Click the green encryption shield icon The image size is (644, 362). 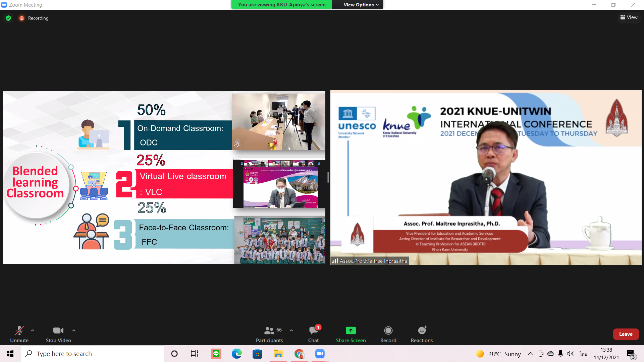point(8,18)
